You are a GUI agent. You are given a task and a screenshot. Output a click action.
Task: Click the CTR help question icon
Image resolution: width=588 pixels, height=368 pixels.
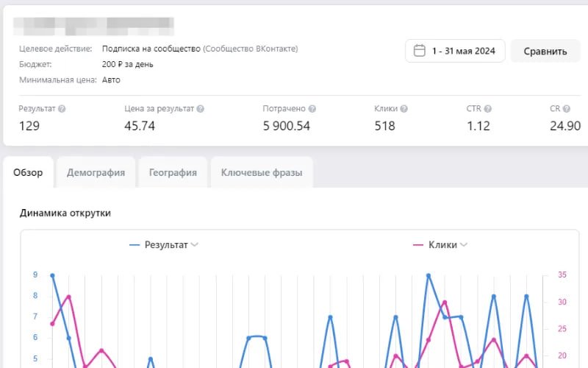(x=488, y=109)
